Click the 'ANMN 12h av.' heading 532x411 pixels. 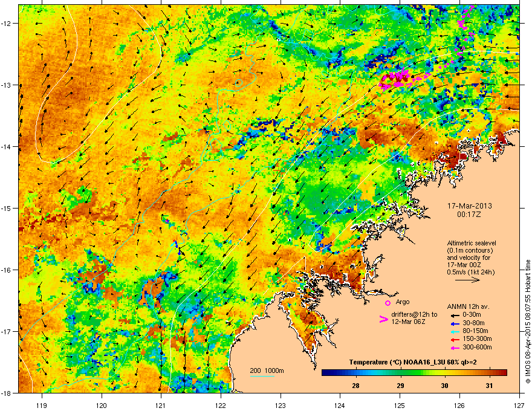click(x=468, y=306)
